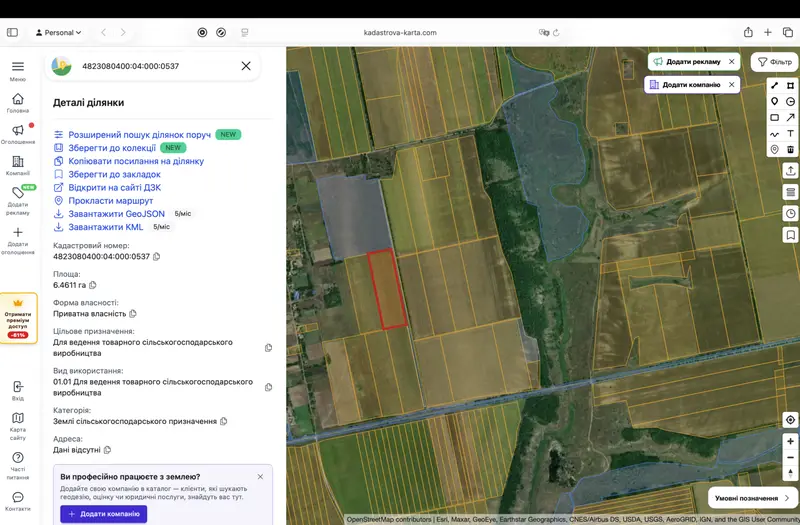Select the outlined location pin tool
Screen dimensions: 800x525
coord(774,149)
